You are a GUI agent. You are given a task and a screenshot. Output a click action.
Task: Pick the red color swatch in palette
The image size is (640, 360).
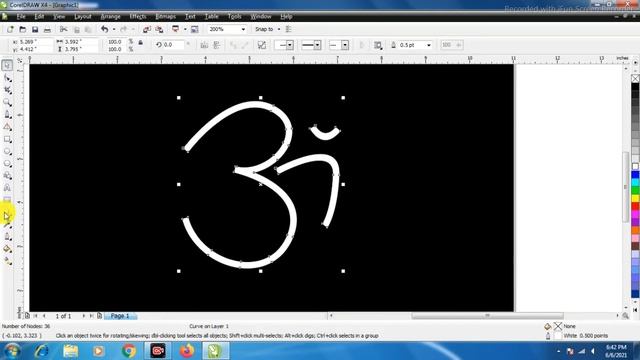[x=635, y=207]
